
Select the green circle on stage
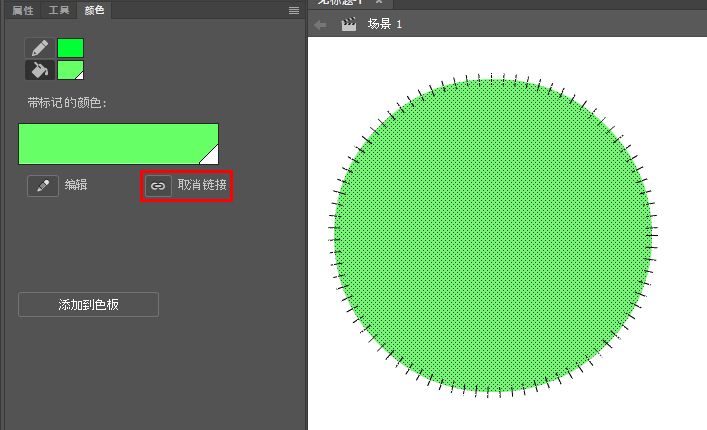point(493,235)
